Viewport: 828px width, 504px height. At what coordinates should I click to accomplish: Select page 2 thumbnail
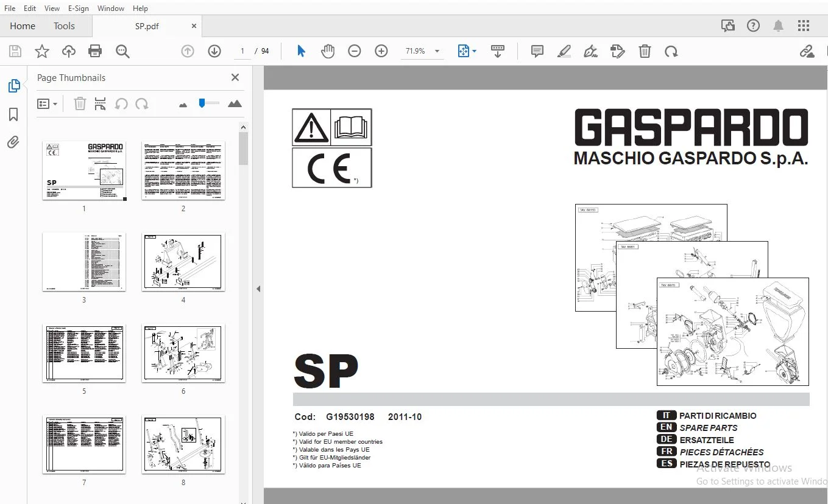click(183, 170)
